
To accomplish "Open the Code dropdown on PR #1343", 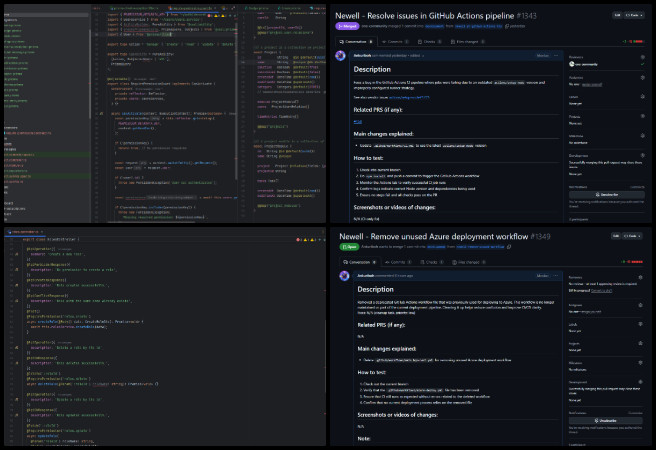I will (x=634, y=15).
